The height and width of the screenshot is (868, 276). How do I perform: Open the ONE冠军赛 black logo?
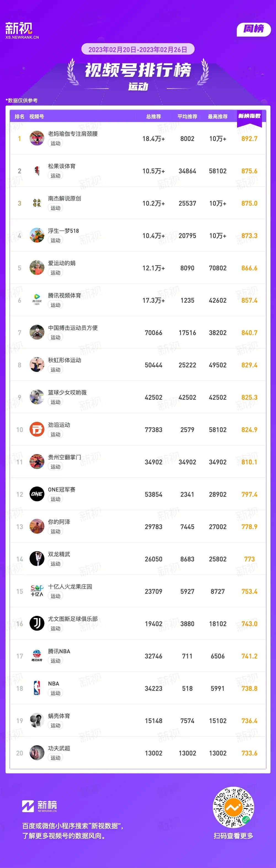click(37, 494)
